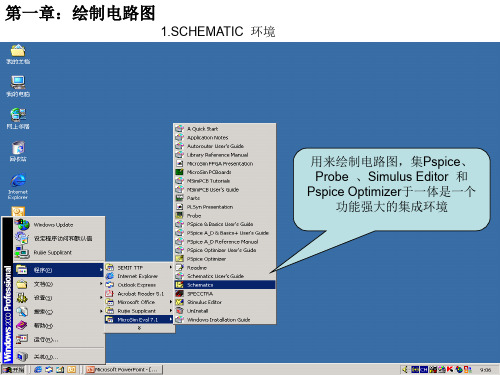Viewport: 500px width, 375px height.
Task: Click the 设定程序访问和默认值 icon
Action: 22,238
